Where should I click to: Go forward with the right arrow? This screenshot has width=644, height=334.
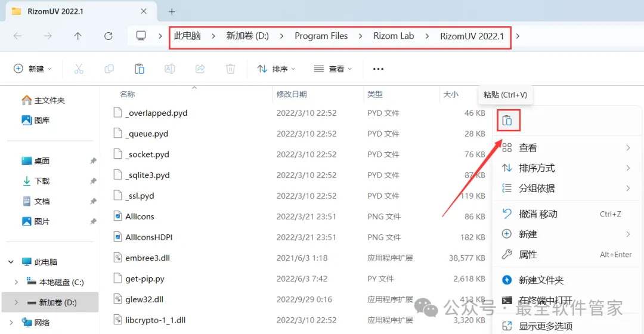48,36
